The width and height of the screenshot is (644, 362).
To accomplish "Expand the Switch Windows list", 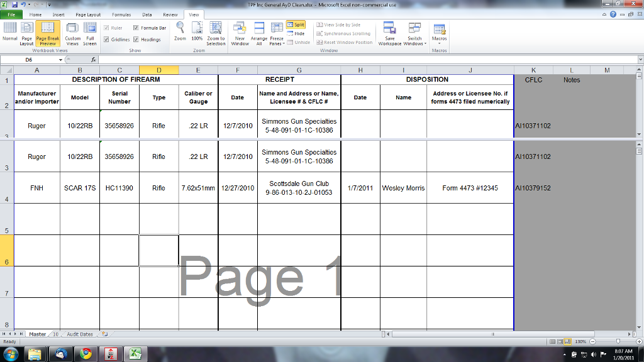I will (415, 34).
